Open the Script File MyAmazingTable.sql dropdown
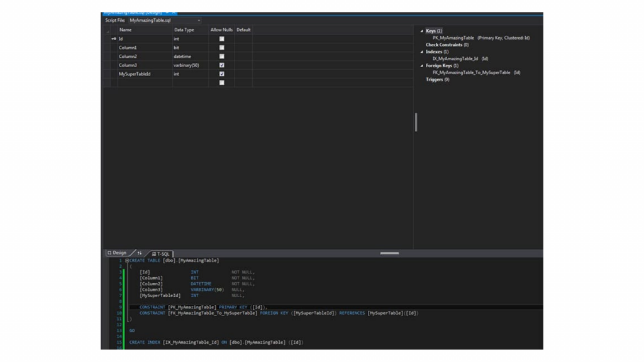644x362 pixels. pyautogui.click(x=199, y=21)
